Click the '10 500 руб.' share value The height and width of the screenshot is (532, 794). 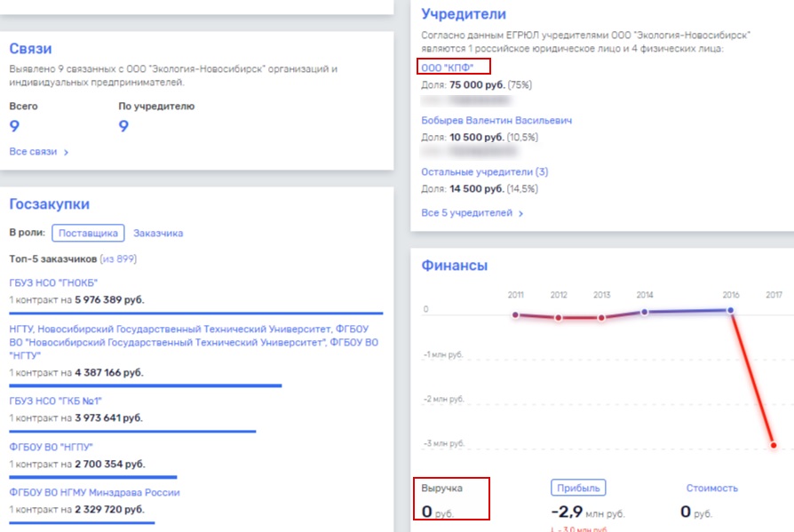point(477,137)
